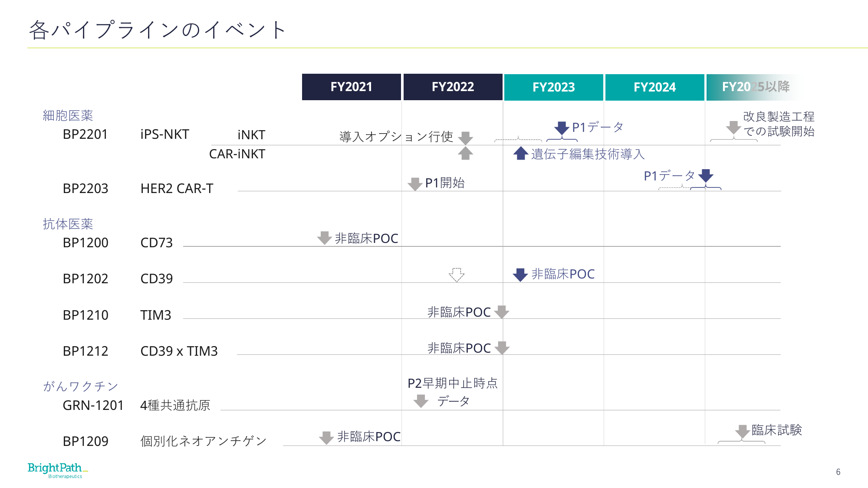The width and height of the screenshot is (868, 488).
Task: Click the gray arrow beside 導入オプション行使
Action: tap(465, 138)
